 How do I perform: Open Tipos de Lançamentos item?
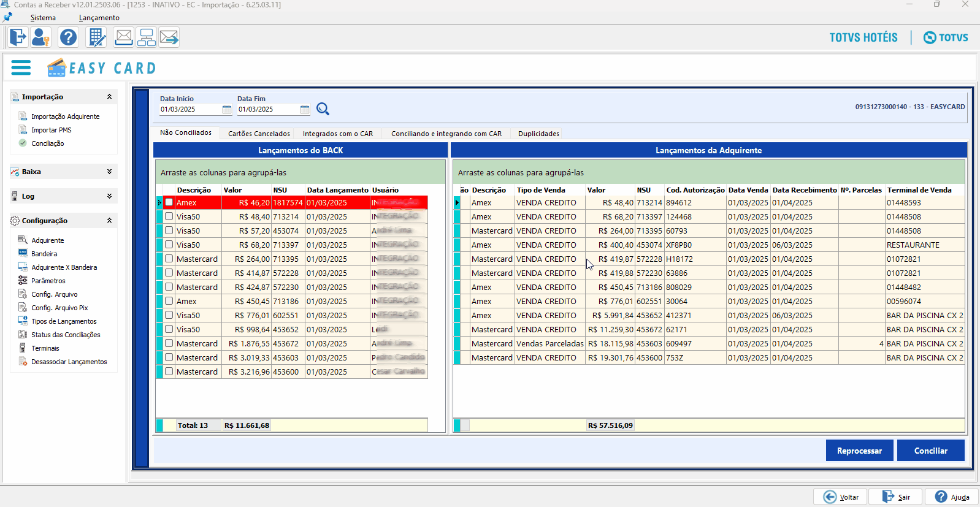pos(64,321)
